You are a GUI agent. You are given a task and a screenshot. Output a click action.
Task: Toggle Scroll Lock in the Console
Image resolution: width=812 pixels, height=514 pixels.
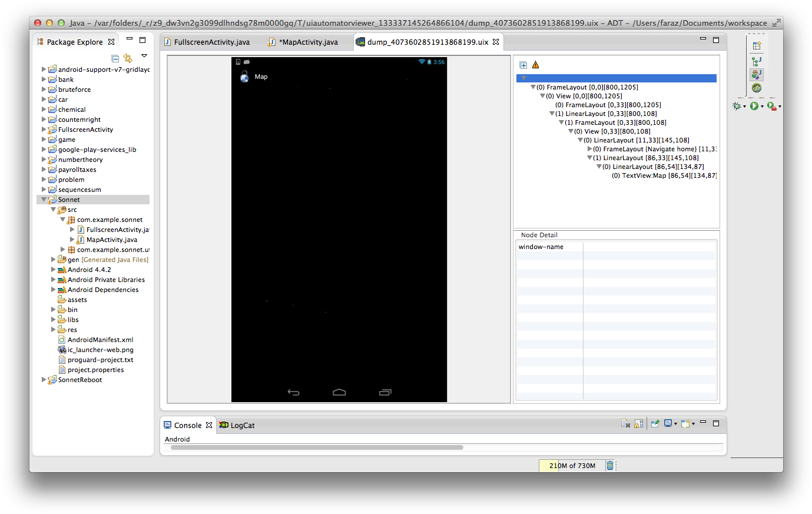[639, 424]
